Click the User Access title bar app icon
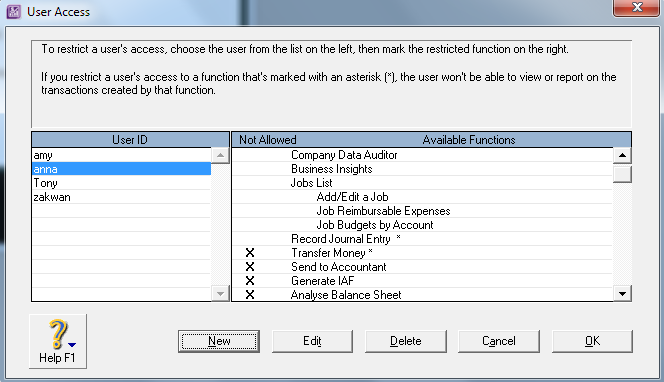The width and height of the screenshot is (664, 382). click(14, 12)
